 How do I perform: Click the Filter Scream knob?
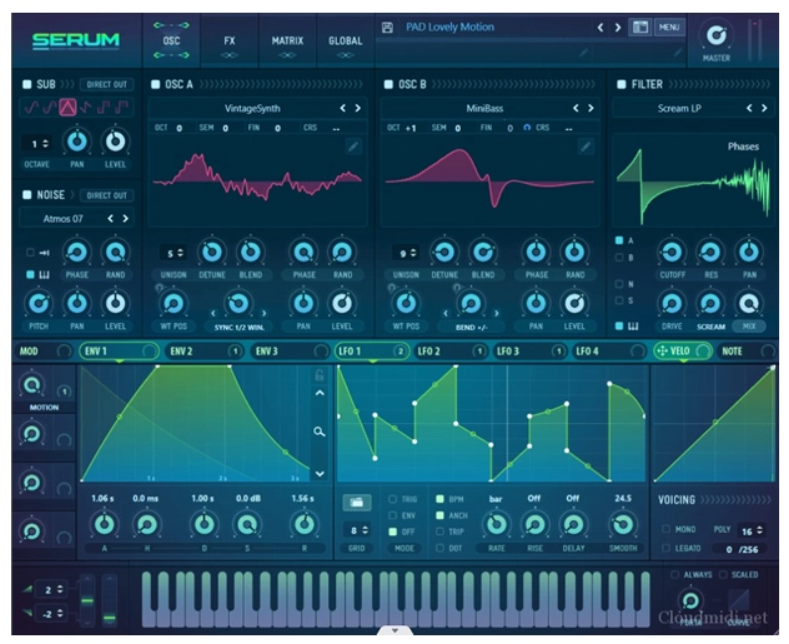711,303
